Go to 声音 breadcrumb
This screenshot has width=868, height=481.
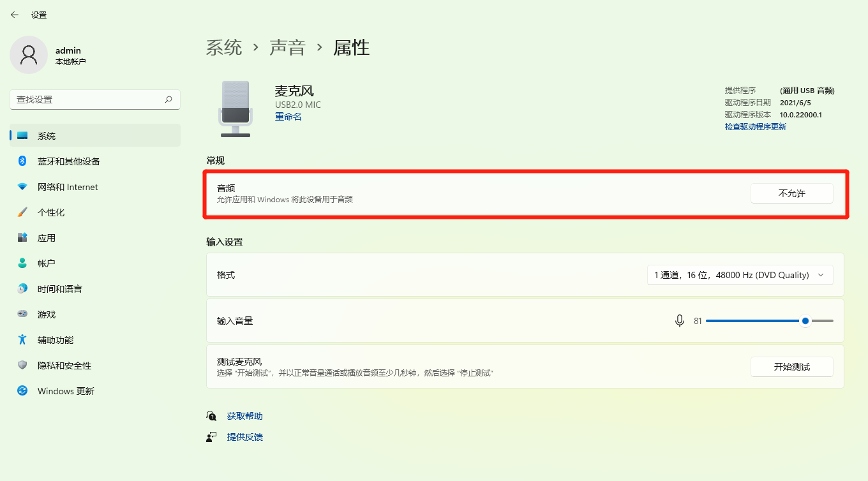coord(287,47)
